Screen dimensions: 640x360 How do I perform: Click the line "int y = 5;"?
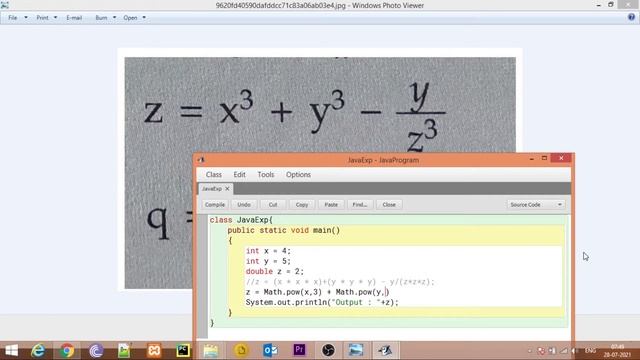[x=268, y=261]
